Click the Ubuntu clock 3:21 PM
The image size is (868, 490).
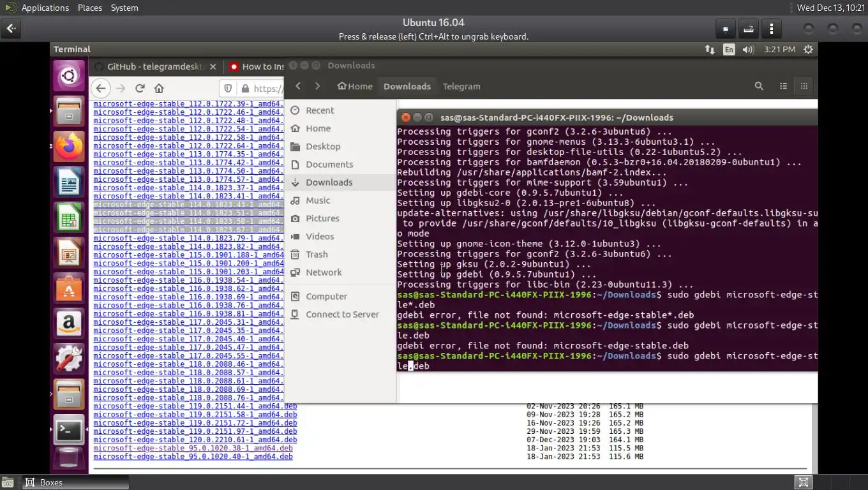click(x=779, y=49)
